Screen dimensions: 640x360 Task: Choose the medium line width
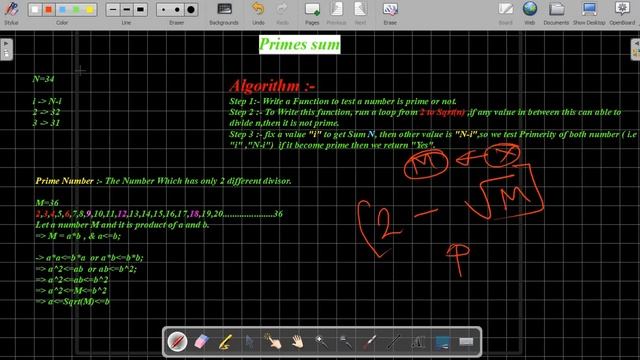tap(127, 9)
